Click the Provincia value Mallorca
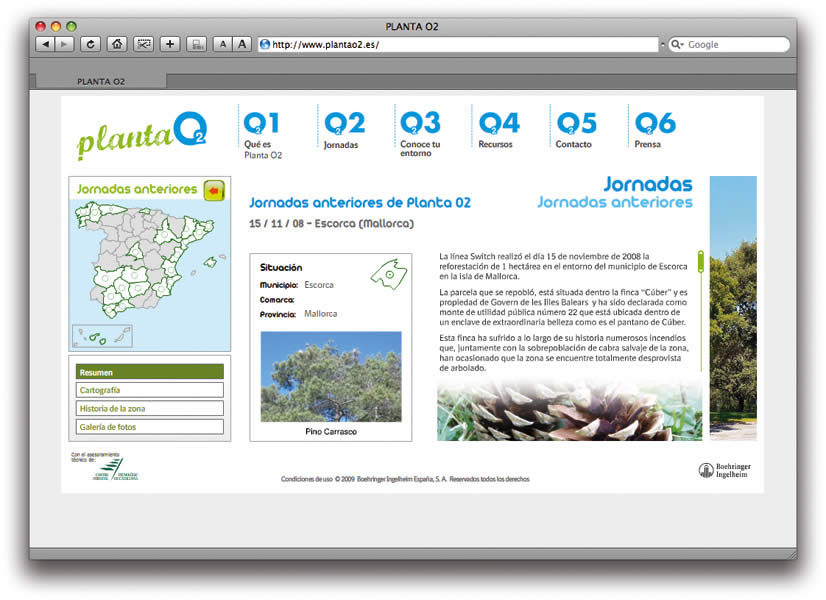The width and height of the screenshot is (826, 600). [320, 313]
